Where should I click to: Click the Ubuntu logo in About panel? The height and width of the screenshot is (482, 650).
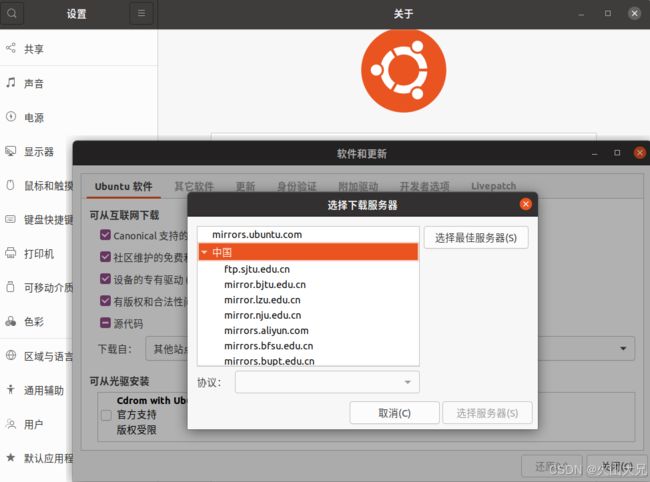pyautogui.click(x=403, y=70)
